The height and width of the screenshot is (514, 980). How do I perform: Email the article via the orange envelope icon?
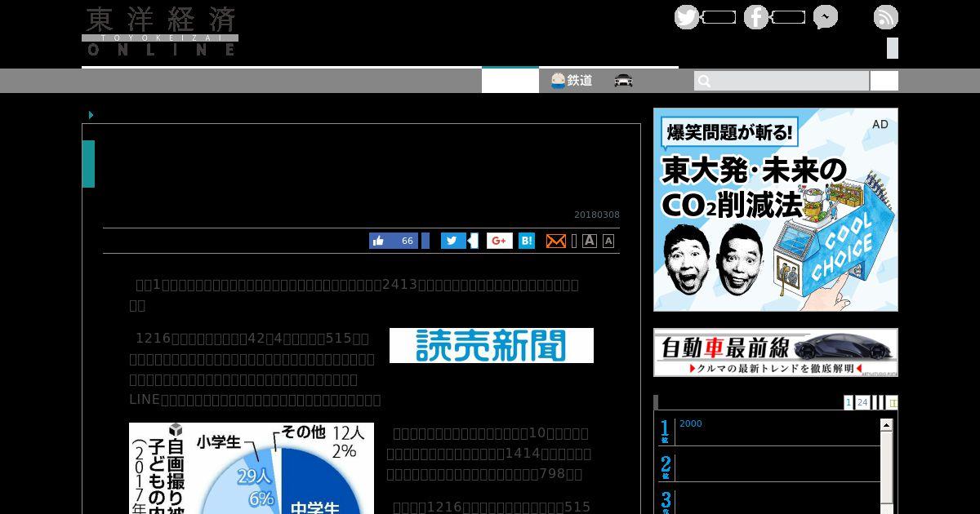[x=556, y=241]
